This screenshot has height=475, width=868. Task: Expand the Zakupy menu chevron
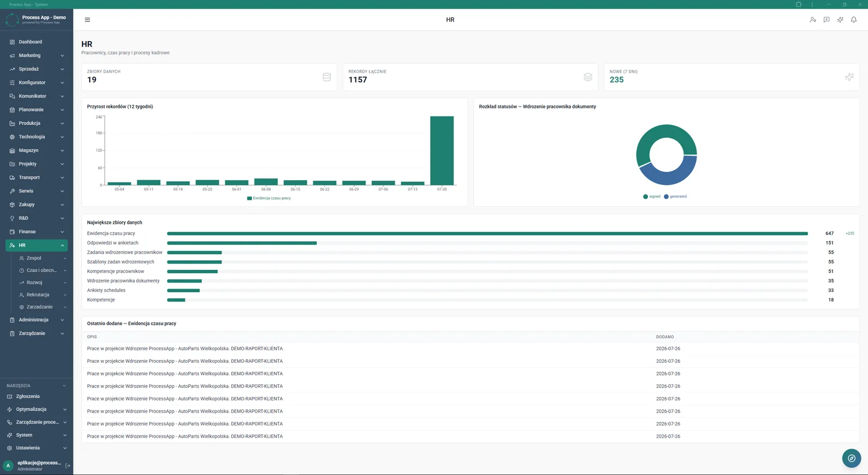coord(62,204)
